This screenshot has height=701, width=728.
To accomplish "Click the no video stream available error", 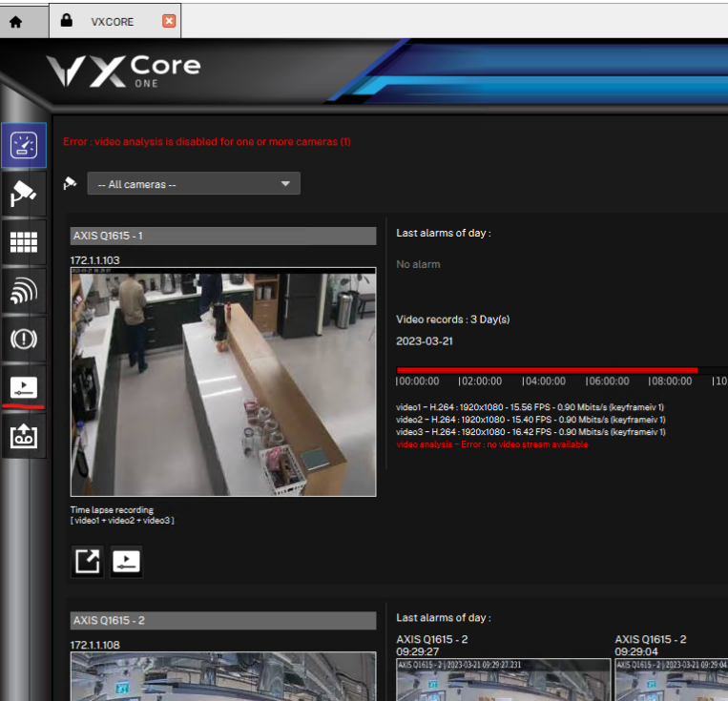I will [x=492, y=444].
